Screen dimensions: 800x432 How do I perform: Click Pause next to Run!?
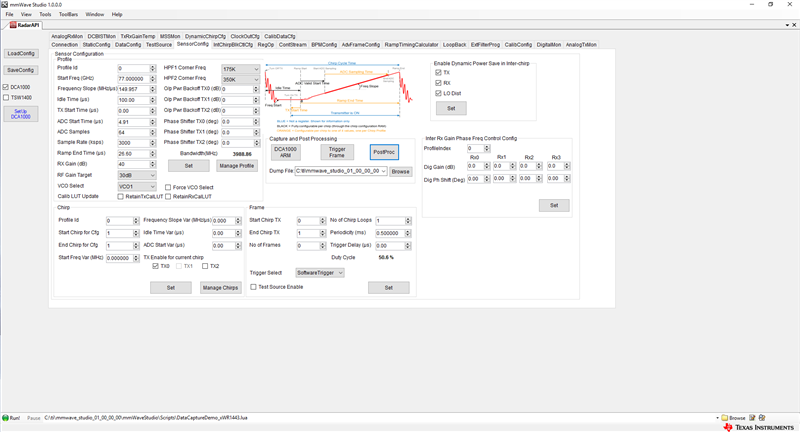[34, 418]
